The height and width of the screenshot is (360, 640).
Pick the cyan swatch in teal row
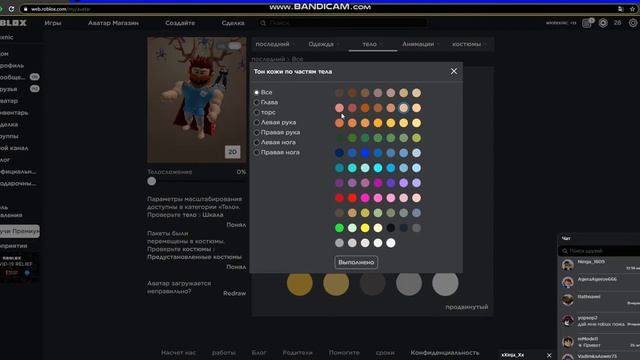coord(378,168)
